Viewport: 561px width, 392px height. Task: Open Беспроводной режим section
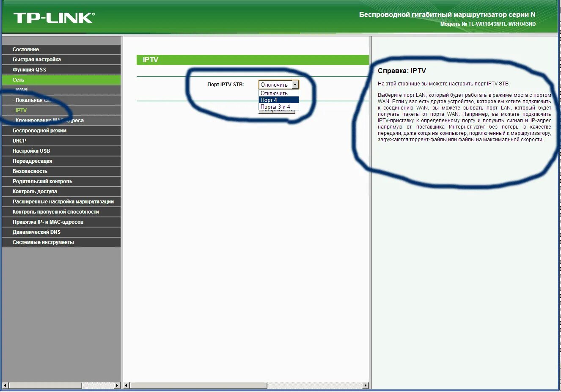[x=61, y=131]
